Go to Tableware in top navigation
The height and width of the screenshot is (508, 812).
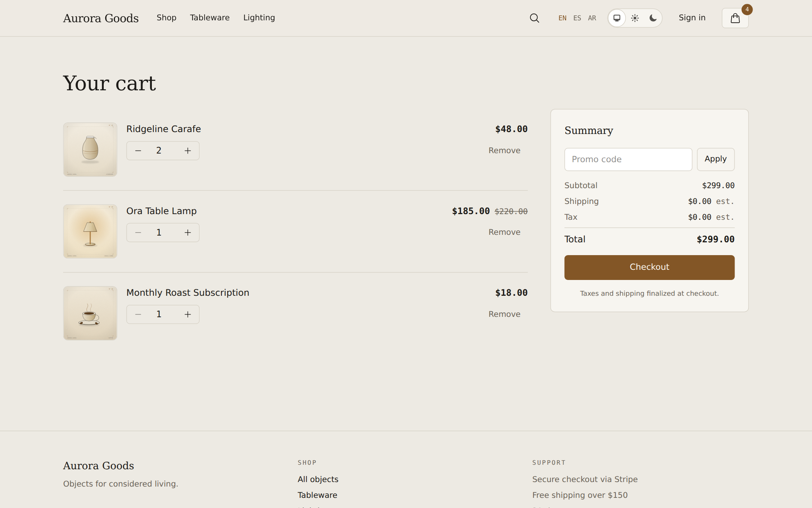pyautogui.click(x=210, y=18)
